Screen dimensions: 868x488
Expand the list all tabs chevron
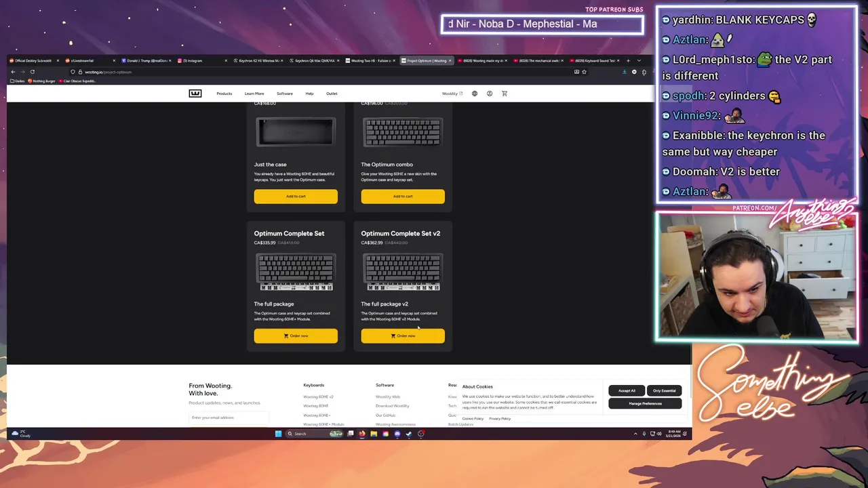[639, 60]
